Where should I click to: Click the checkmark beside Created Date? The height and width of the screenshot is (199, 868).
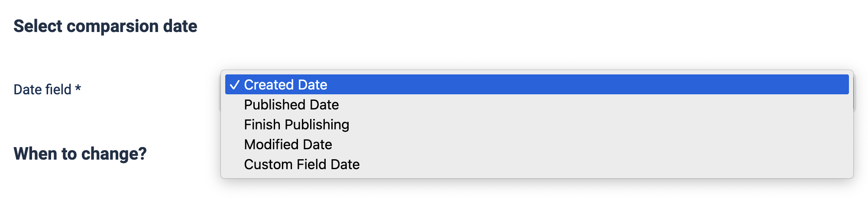click(x=234, y=85)
